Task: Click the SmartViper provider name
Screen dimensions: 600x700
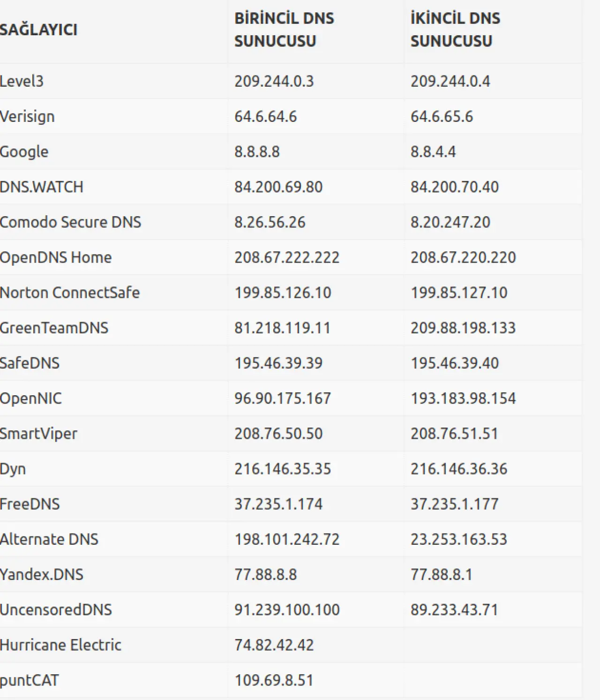Action: tap(38, 434)
